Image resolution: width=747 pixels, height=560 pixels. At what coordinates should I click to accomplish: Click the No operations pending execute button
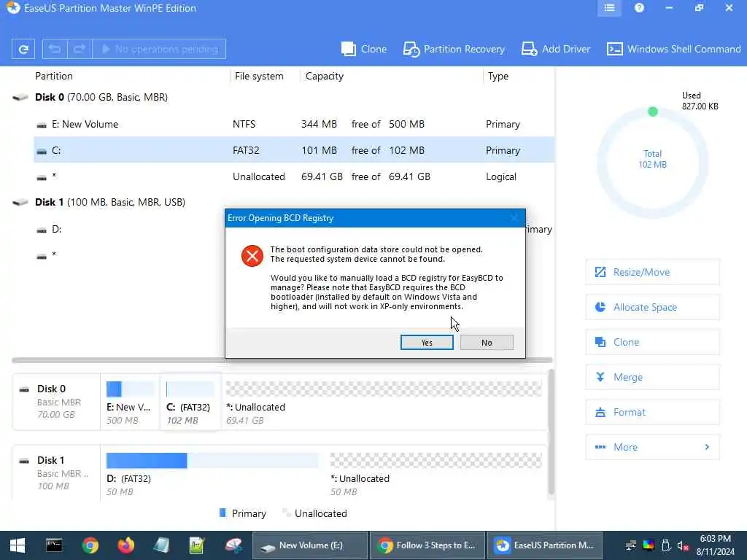coord(159,49)
